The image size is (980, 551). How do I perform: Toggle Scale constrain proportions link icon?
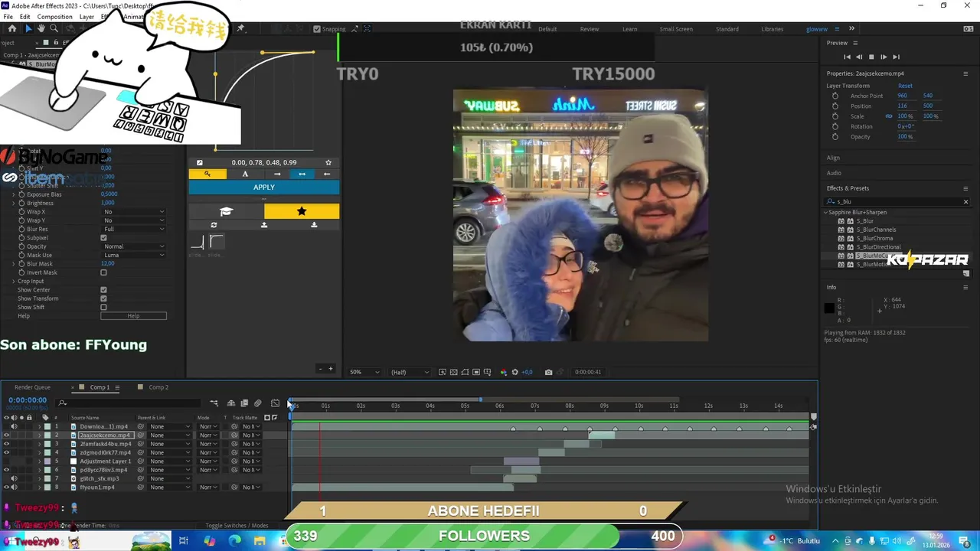tap(889, 116)
